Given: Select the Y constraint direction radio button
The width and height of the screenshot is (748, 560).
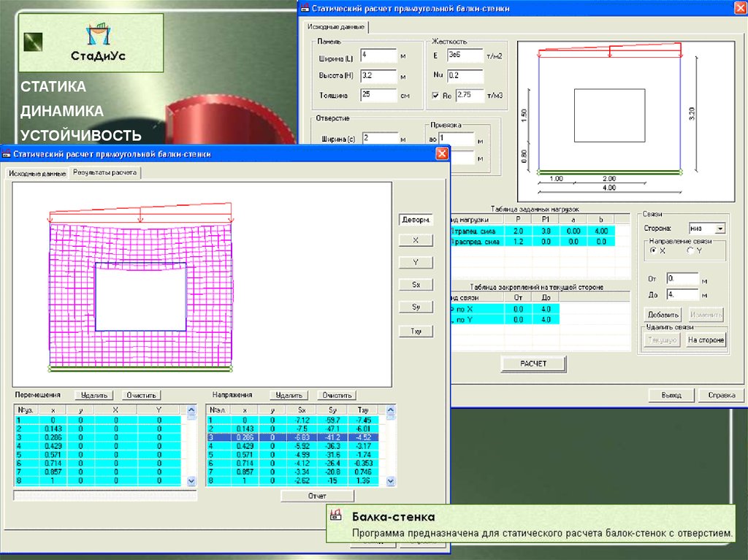Looking at the screenshot, I should [690, 250].
